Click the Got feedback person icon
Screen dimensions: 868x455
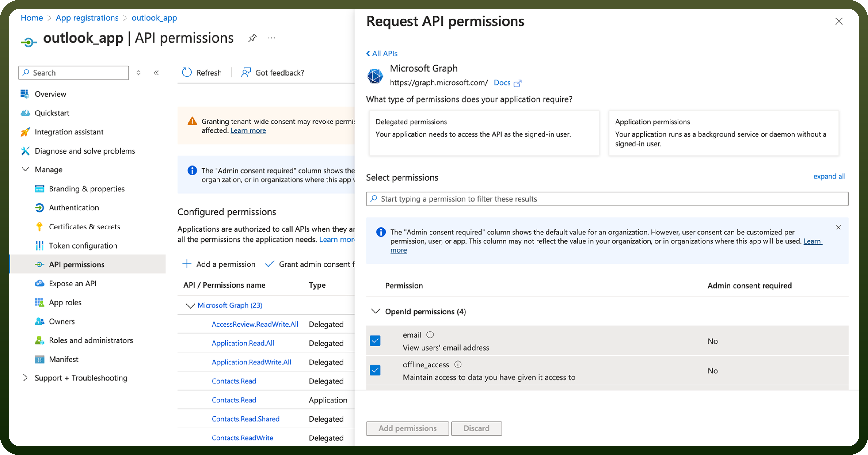[246, 72]
